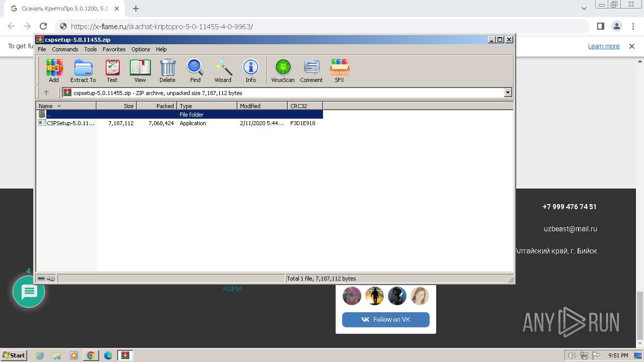Click the Learn more link
The width and height of the screenshot is (644, 362).
coord(604,46)
